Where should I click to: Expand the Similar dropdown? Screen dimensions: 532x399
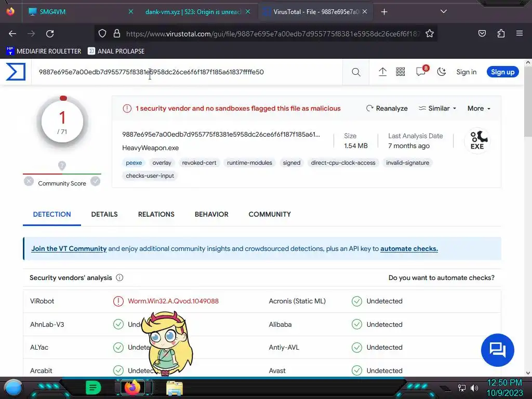437,108
